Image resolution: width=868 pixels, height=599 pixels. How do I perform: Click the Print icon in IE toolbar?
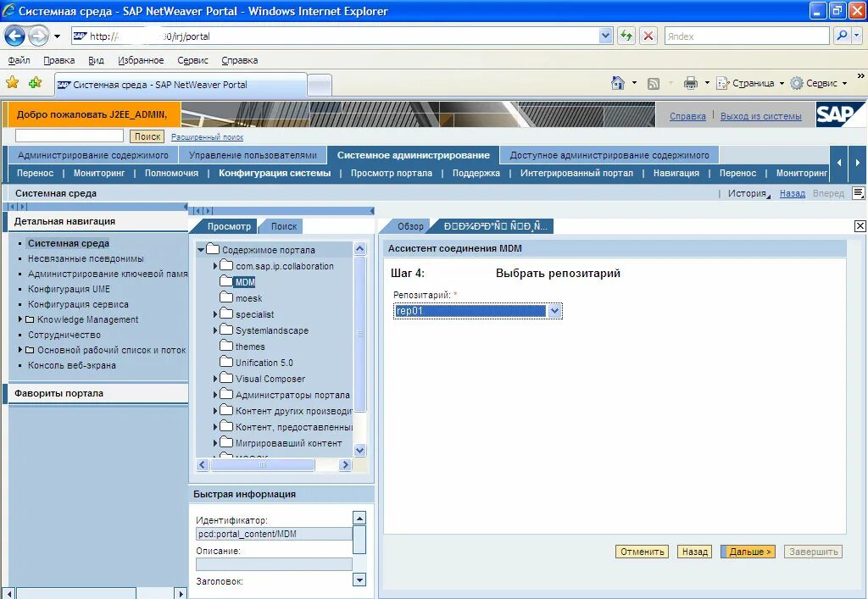(x=690, y=84)
